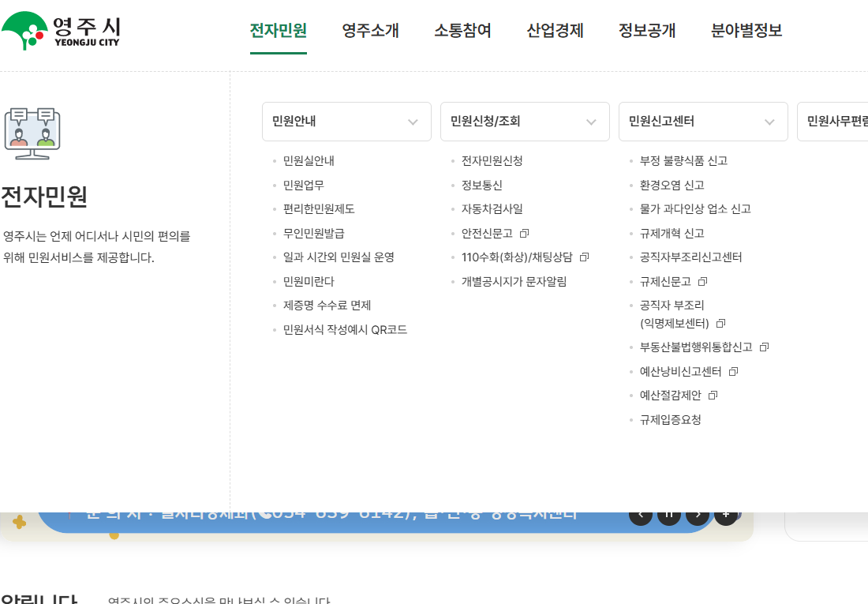The width and height of the screenshot is (868, 604).
Task: Pause the rotating notice banner
Action: (668, 513)
